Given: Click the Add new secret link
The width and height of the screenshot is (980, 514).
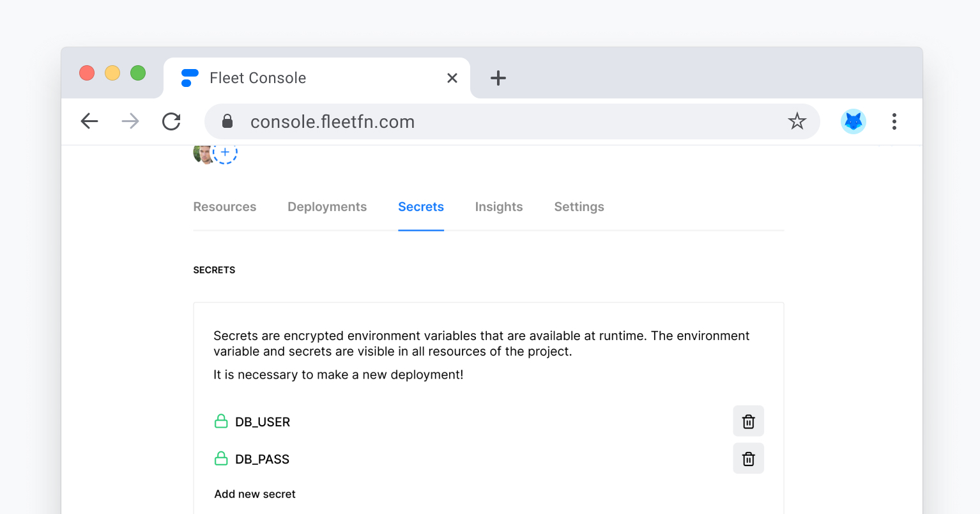Looking at the screenshot, I should coord(255,494).
